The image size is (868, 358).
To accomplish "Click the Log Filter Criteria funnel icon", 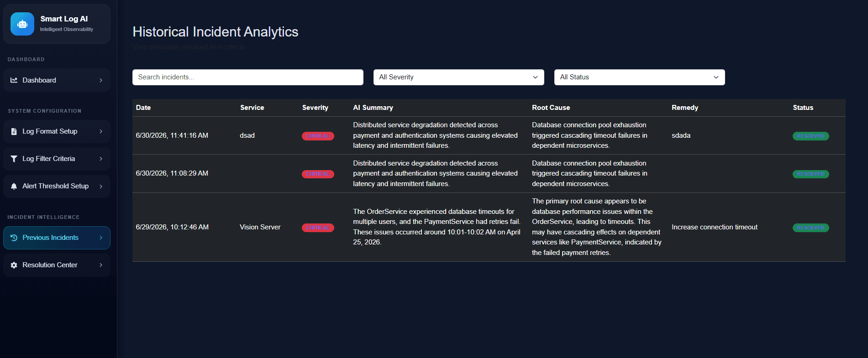I will click(x=14, y=159).
